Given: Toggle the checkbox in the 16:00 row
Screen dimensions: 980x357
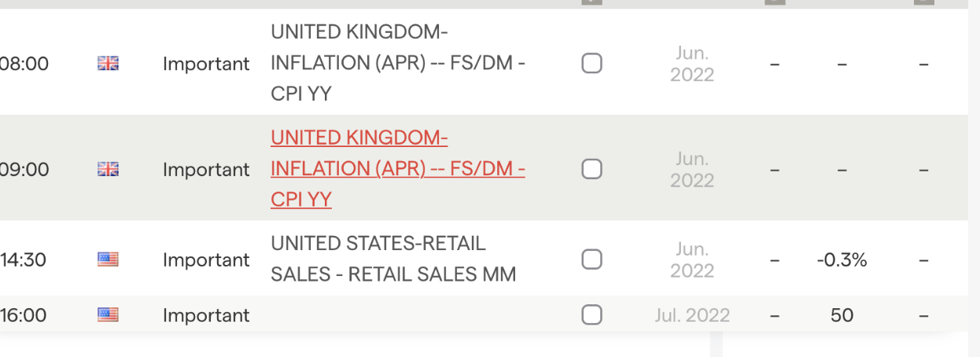Looking at the screenshot, I should click(592, 315).
